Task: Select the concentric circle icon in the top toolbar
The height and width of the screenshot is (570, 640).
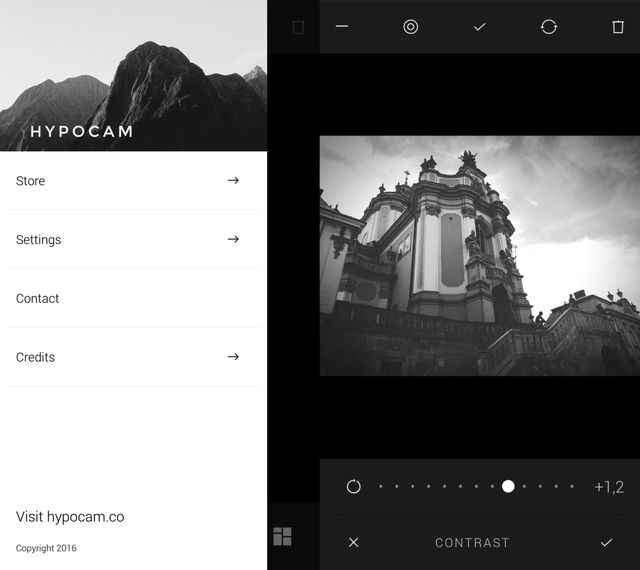Action: [x=411, y=27]
